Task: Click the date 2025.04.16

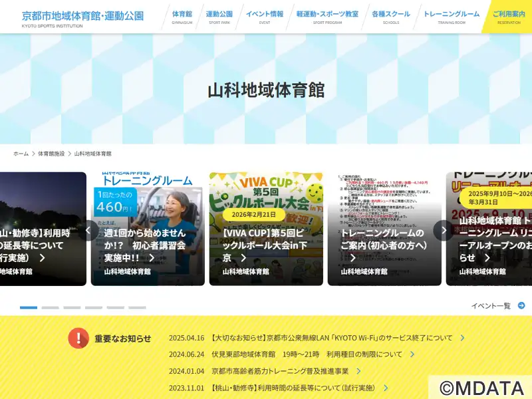Action: click(x=187, y=338)
